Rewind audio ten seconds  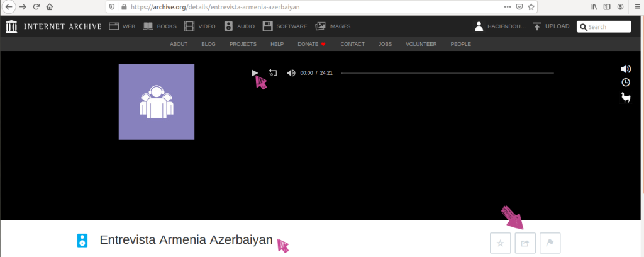tap(273, 73)
